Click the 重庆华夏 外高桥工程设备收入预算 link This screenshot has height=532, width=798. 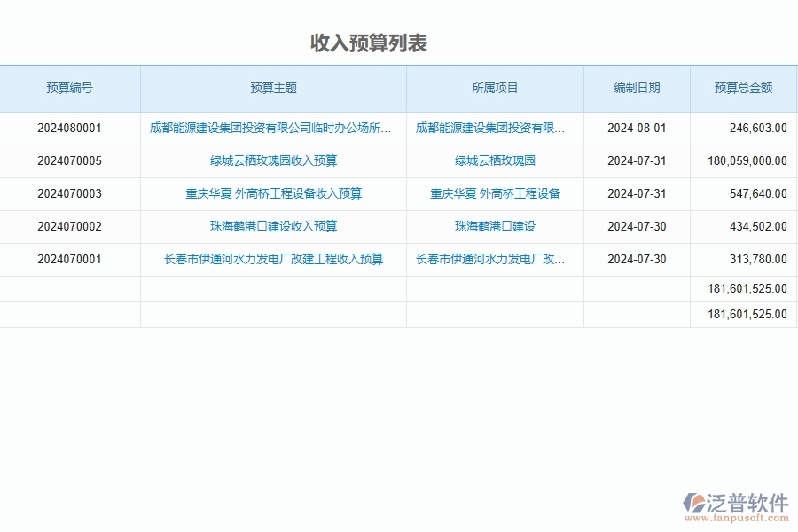(x=273, y=193)
